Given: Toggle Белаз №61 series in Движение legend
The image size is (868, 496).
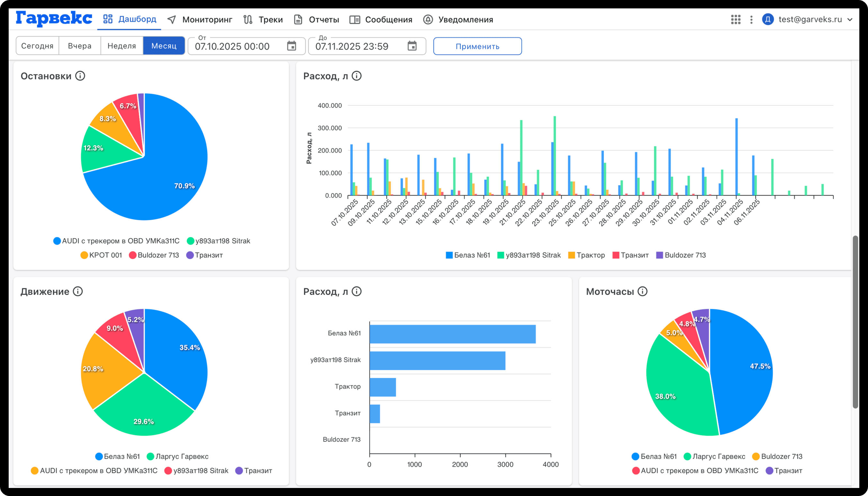Looking at the screenshot, I should [118, 457].
